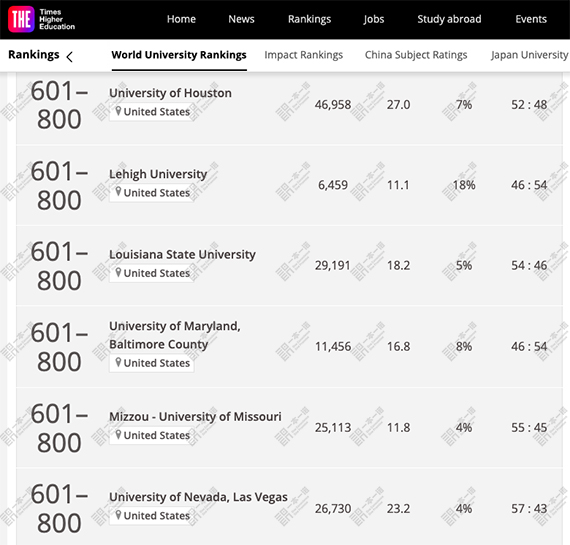
Task: Open the Home menu item
Action: (x=181, y=19)
